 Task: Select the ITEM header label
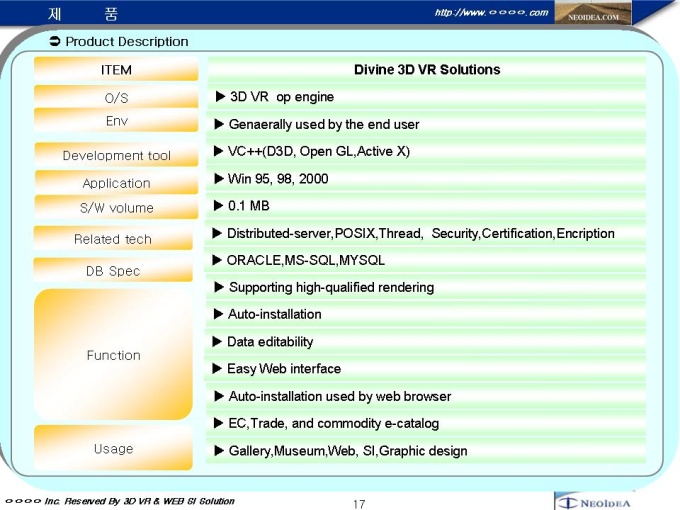116,70
